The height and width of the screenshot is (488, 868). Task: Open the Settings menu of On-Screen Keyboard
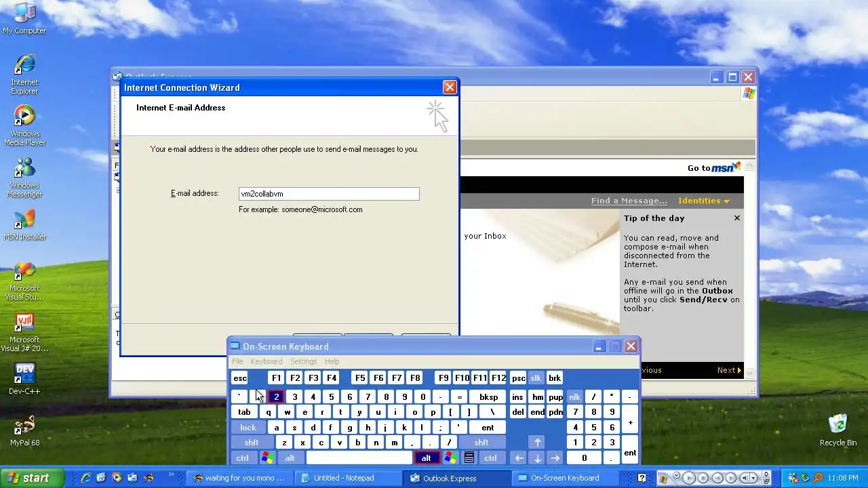tap(303, 361)
